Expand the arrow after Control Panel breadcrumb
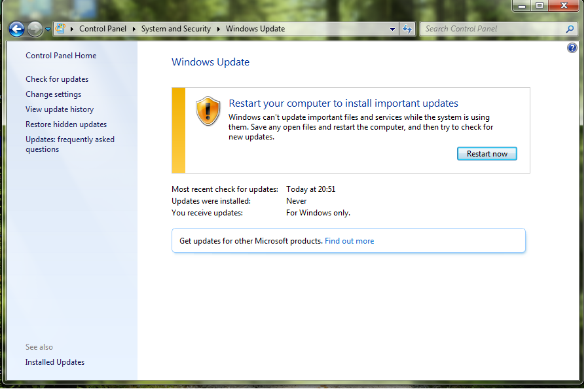The width and height of the screenshot is (588, 389). tap(134, 29)
